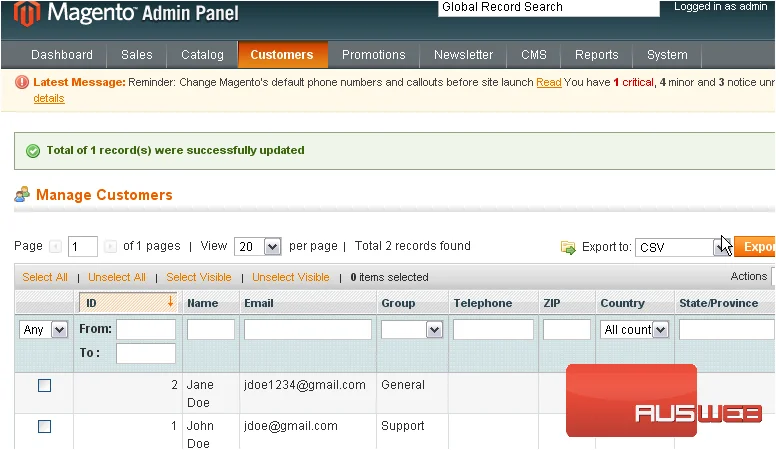Open the Newsletter menu
This screenshot has height=450, width=776.
(464, 54)
